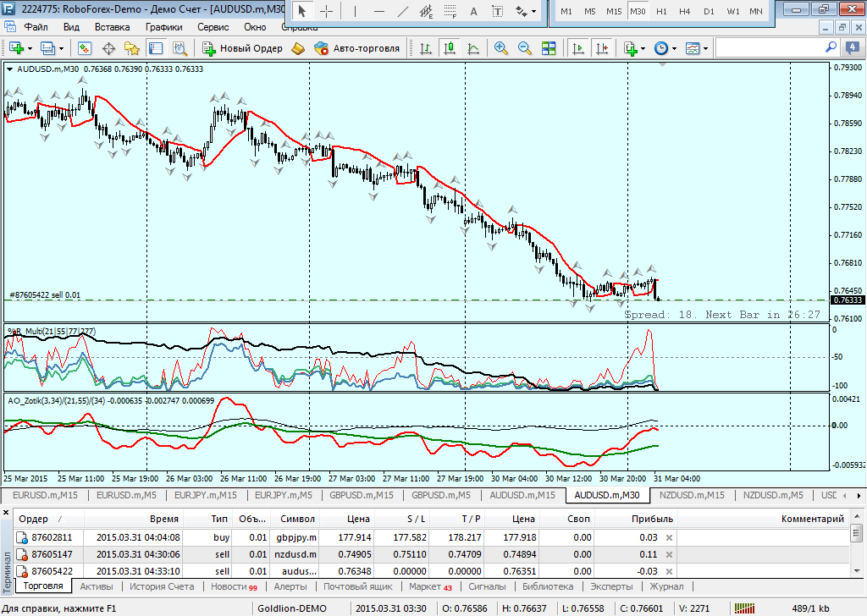Toggle the Terminal window button
This screenshot has height=616, width=867.
point(156,48)
